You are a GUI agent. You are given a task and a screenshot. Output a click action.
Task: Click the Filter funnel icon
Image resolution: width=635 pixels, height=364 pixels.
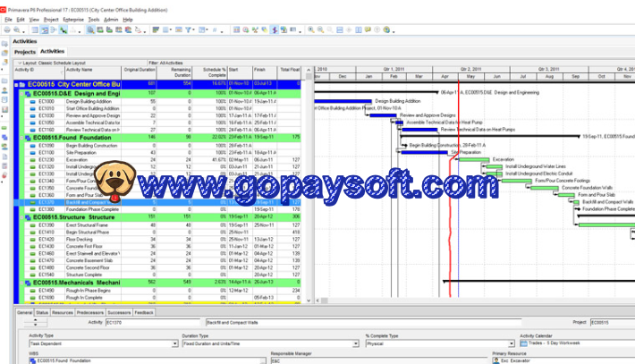[x=189, y=30]
